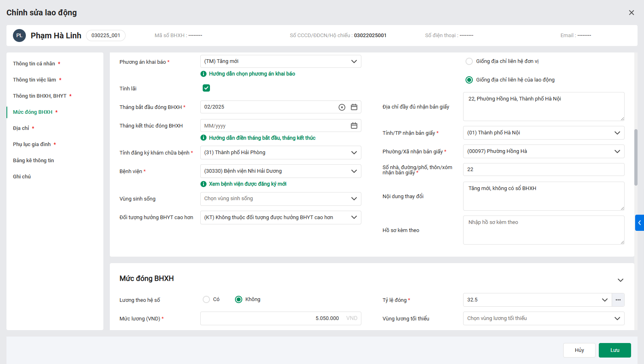This screenshot has width=644, height=364.
Task: Click the PL avatar for Phạm Hà Linh
Action: click(x=19, y=36)
